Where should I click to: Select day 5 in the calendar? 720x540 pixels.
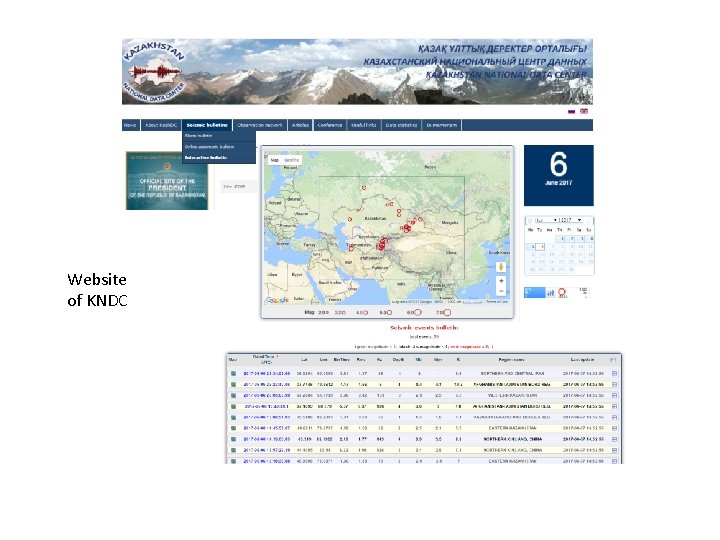click(531, 247)
